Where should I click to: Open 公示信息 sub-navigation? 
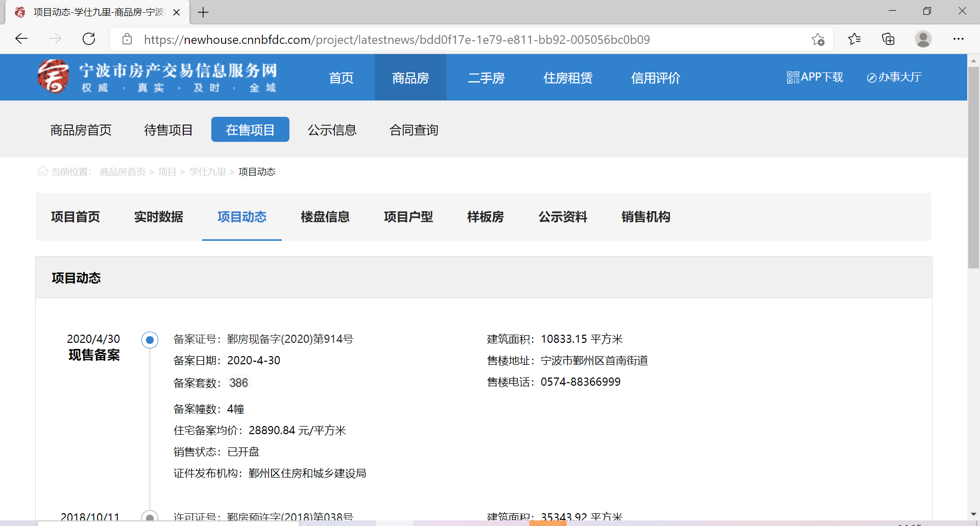pyautogui.click(x=332, y=130)
